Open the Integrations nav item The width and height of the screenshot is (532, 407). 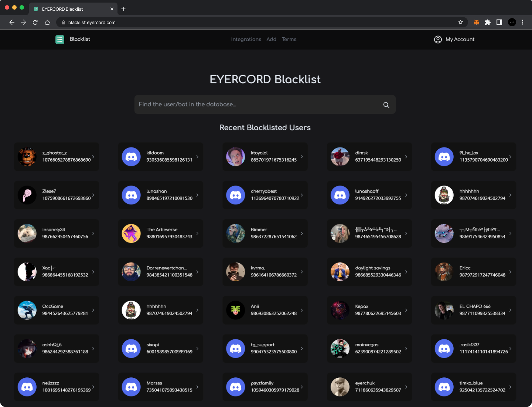click(x=246, y=40)
